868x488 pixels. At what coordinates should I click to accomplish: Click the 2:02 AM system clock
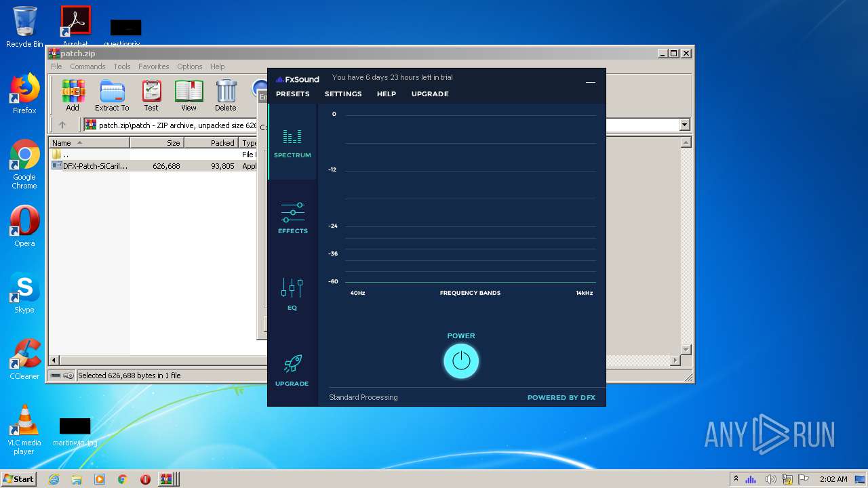click(833, 479)
